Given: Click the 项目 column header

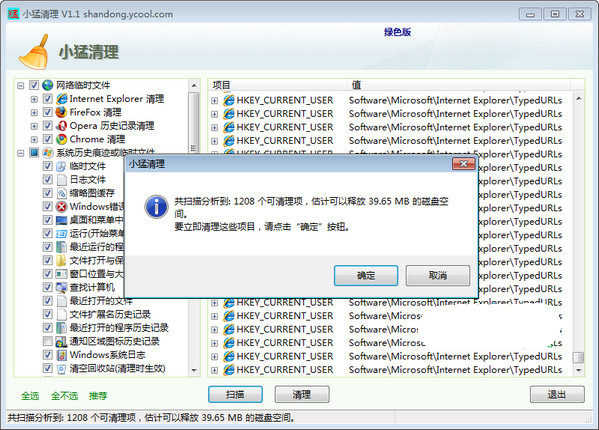Looking at the screenshot, I should click(x=277, y=85).
